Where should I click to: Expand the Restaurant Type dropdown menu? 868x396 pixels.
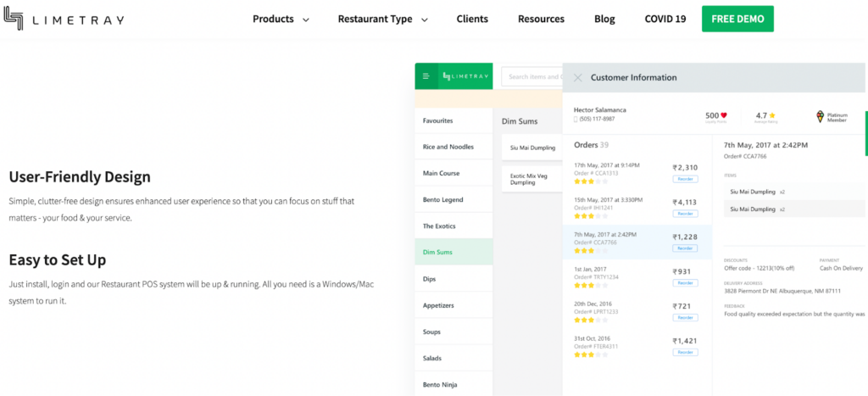pyautogui.click(x=383, y=19)
